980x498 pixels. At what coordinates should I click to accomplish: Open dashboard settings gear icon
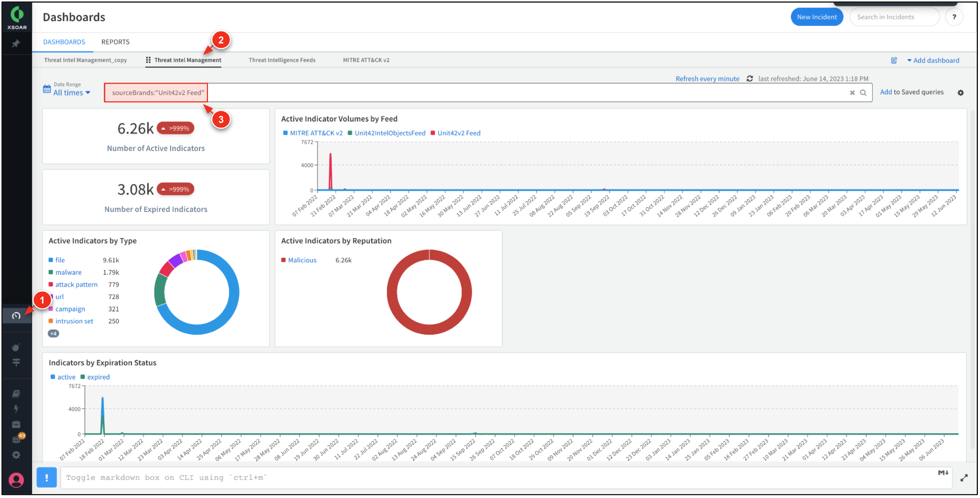coord(961,93)
